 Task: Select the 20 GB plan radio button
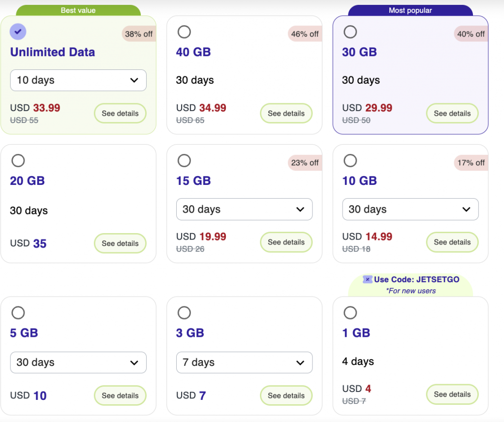point(18,160)
